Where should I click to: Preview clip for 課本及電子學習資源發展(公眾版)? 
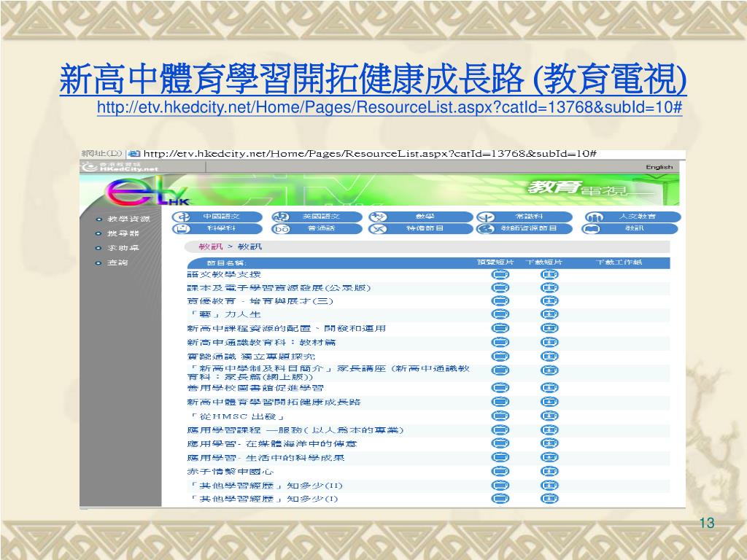click(x=500, y=287)
